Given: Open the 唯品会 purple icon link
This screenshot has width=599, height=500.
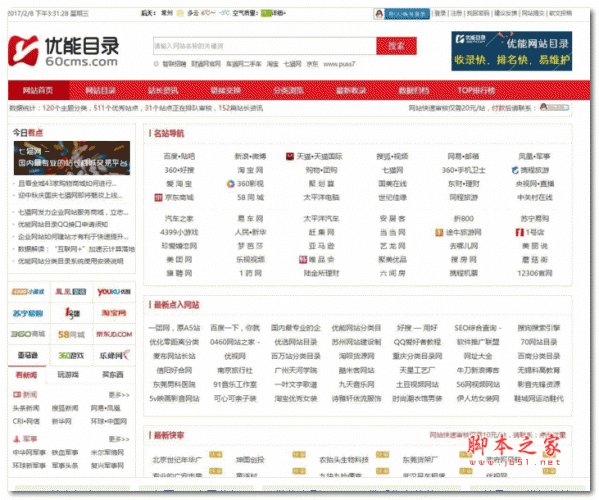Looking at the screenshot, I should tap(303, 260).
